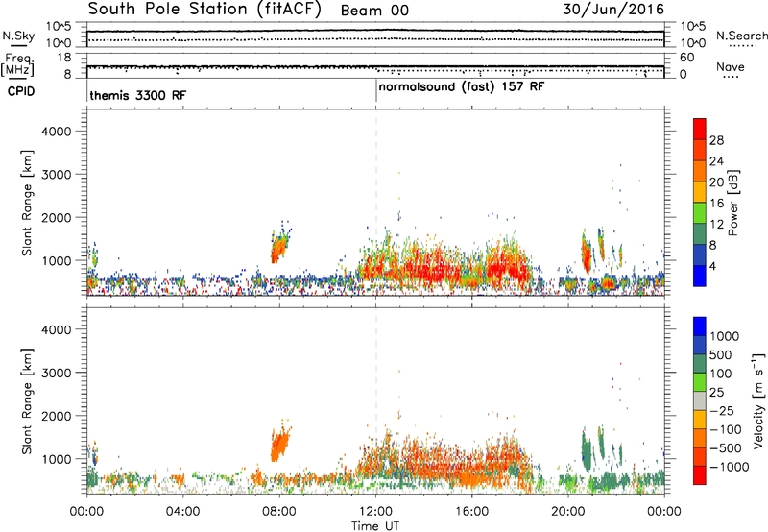Click the '08:00' time axis tick label
Viewport: 768px width, 532px height.
[279, 512]
